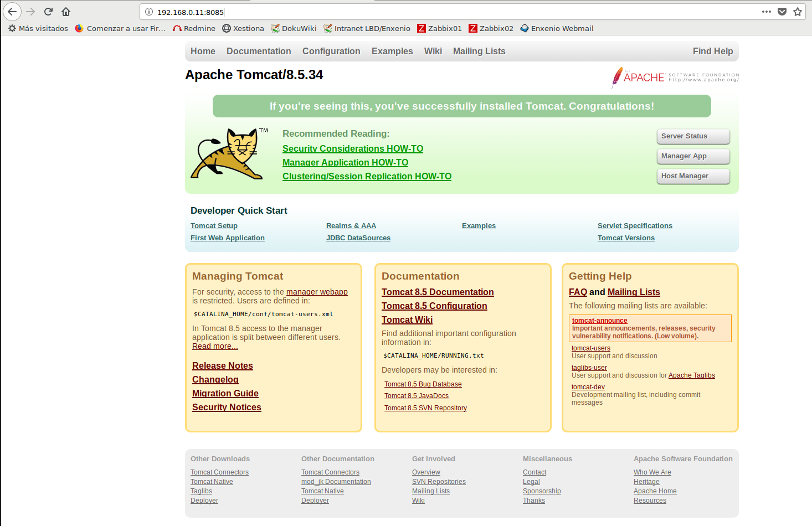Open the mod_jk Documentation footer link
The image size is (812, 526).
(x=336, y=482)
